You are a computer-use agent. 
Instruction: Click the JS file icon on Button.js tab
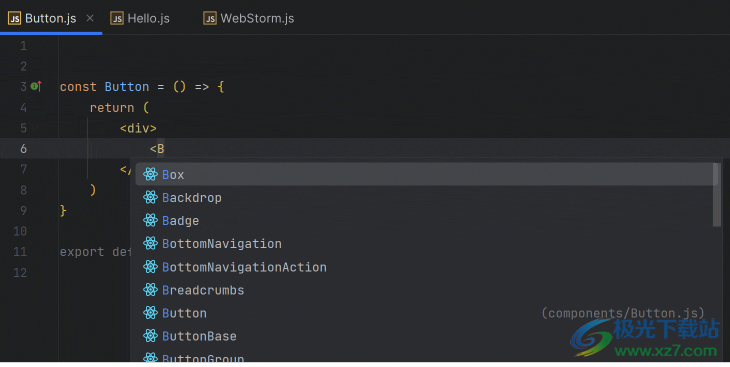(x=14, y=18)
